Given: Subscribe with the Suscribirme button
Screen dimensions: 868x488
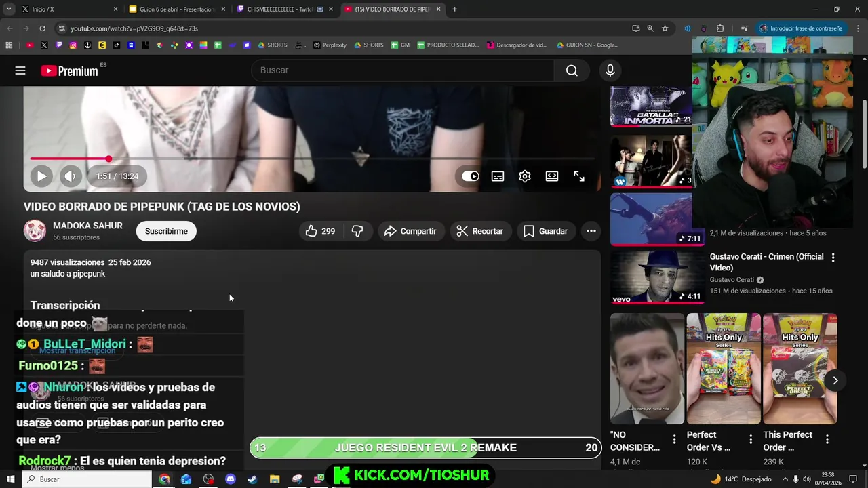Looking at the screenshot, I should click(166, 231).
